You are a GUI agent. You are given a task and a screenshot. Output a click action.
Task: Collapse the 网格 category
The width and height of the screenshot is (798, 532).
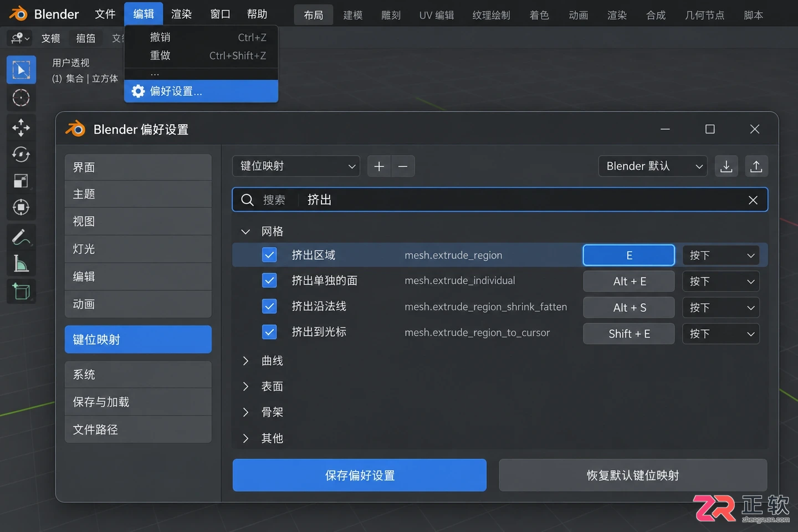coord(245,232)
